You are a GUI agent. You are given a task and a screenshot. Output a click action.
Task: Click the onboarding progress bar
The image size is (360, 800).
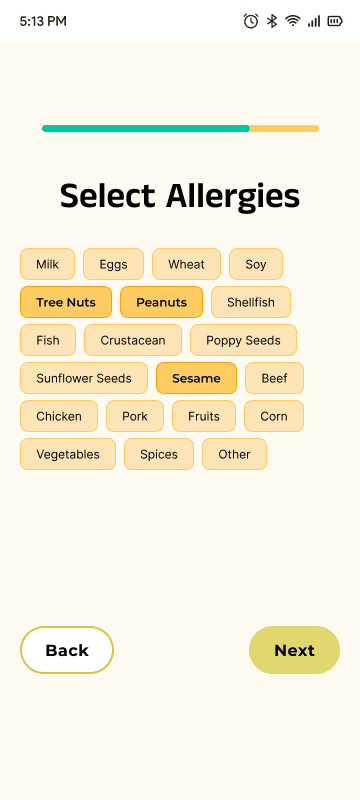coord(181,129)
